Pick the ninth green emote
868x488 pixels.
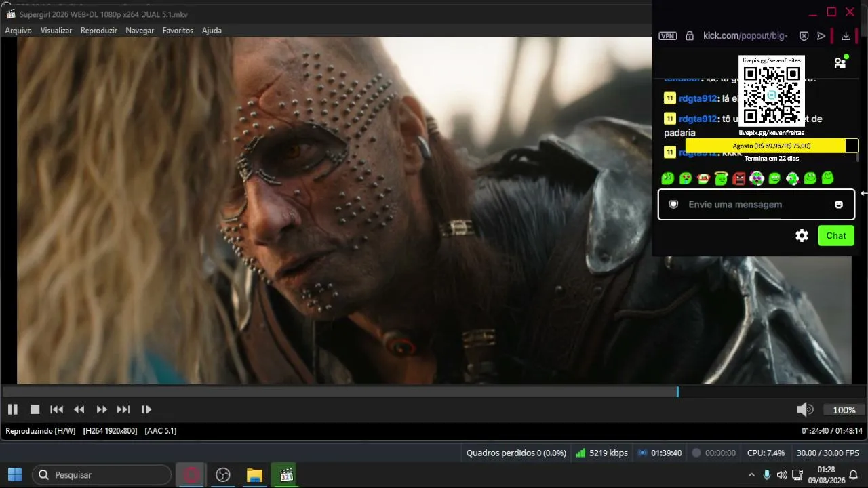tap(810, 178)
